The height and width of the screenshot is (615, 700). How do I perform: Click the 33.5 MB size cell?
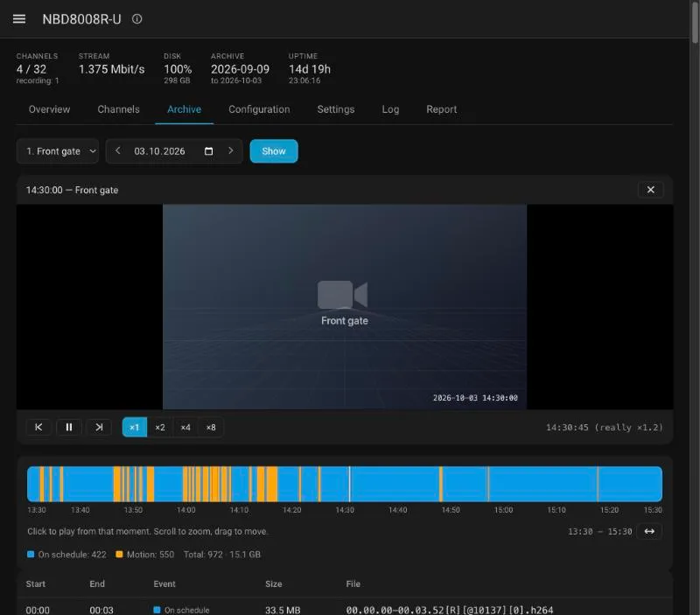(283, 610)
